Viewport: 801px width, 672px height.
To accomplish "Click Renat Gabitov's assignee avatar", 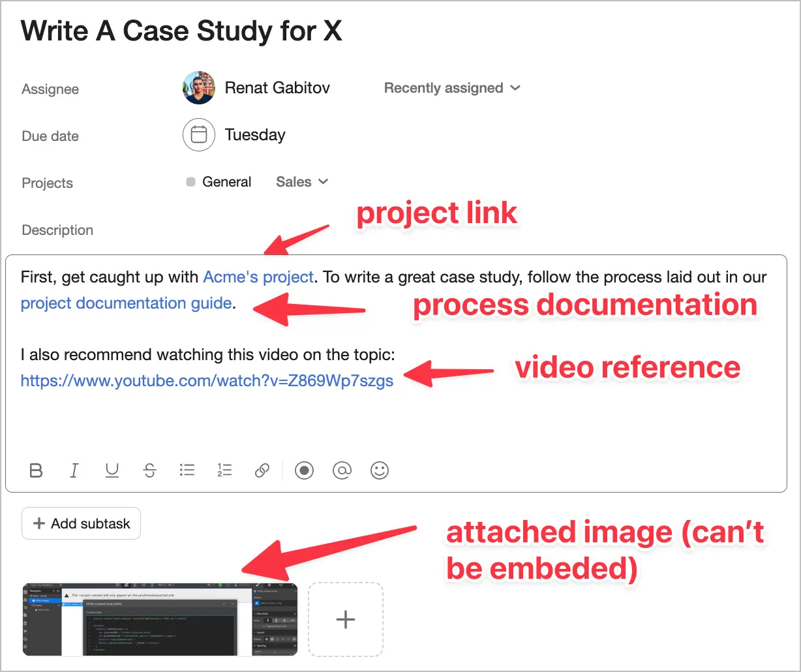I will click(199, 87).
